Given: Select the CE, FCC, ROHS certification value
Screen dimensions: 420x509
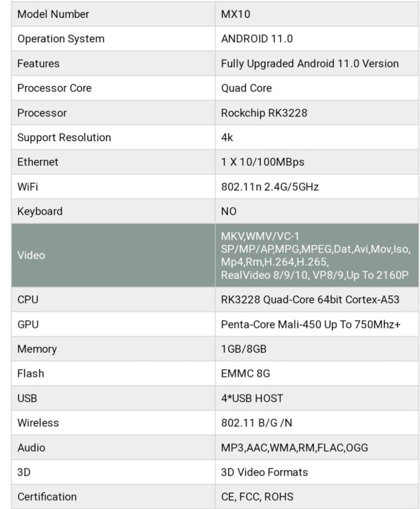Looking at the screenshot, I should pyautogui.click(x=257, y=496).
